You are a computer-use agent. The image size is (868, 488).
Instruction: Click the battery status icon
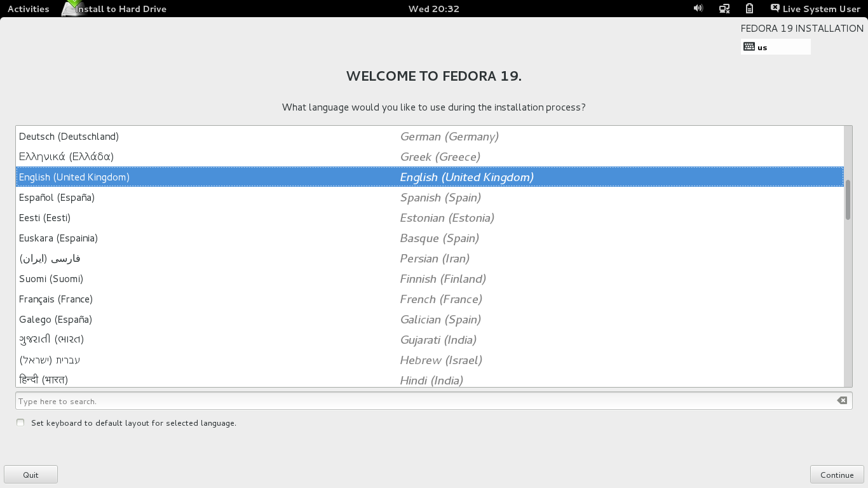tap(749, 8)
